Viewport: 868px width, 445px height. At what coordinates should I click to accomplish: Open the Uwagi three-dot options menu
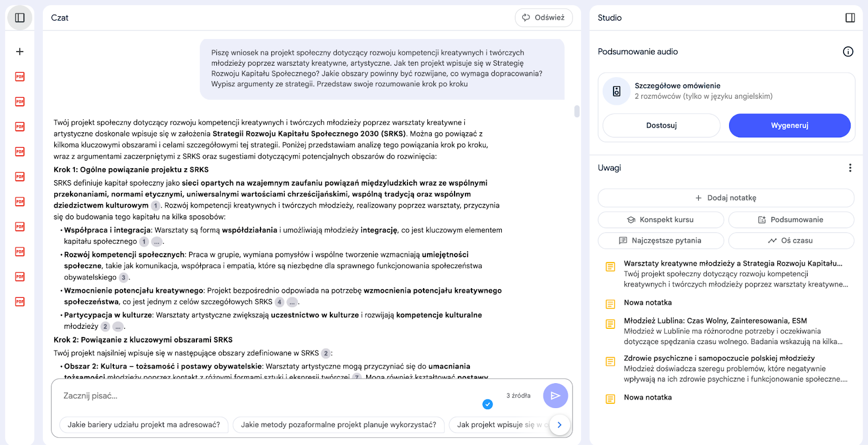click(850, 168)
